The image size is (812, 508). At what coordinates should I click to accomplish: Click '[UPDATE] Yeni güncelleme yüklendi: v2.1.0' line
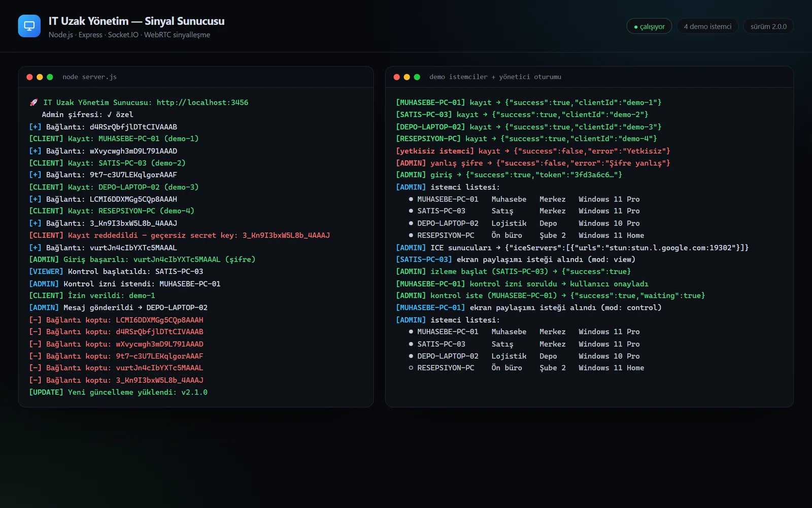click(x=118, y=392)
